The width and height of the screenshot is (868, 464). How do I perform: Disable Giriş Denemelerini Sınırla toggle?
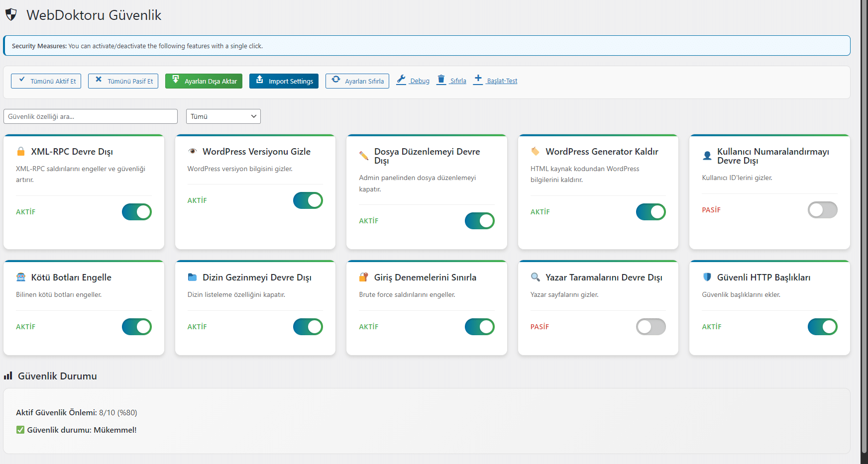480,327
